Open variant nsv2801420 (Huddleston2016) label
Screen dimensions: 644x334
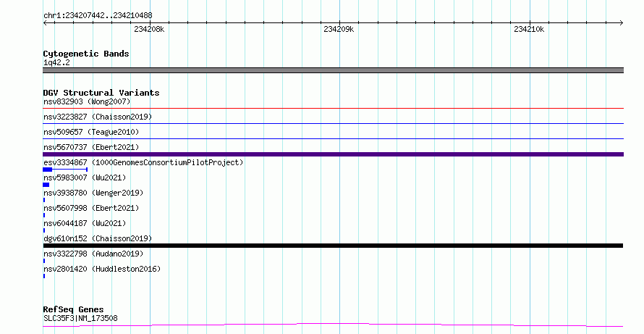pos(102,269)
